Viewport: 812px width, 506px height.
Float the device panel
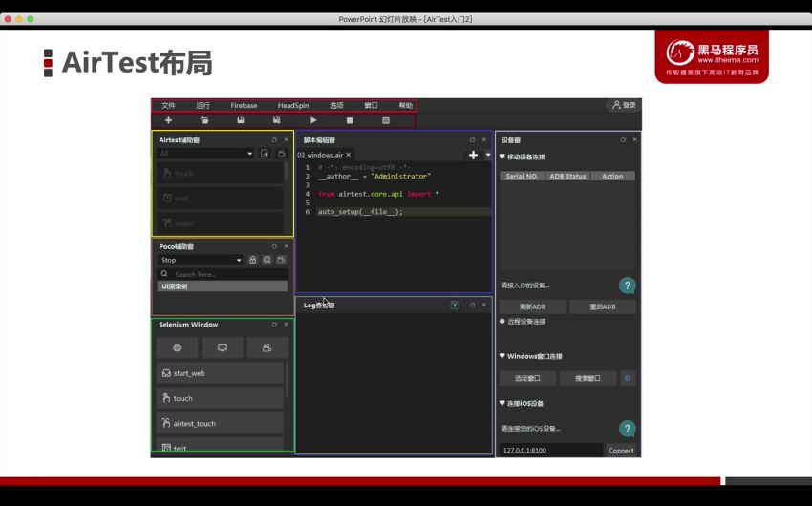[623, 139]
